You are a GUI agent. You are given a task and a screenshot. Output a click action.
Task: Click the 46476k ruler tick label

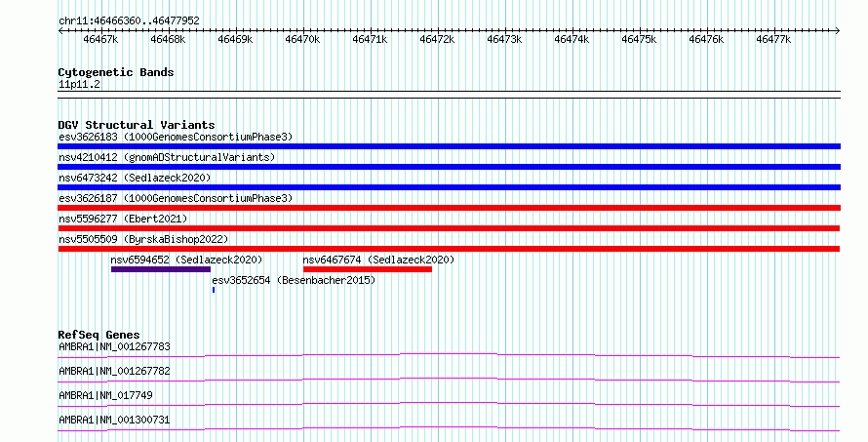(x=706, y=39)
